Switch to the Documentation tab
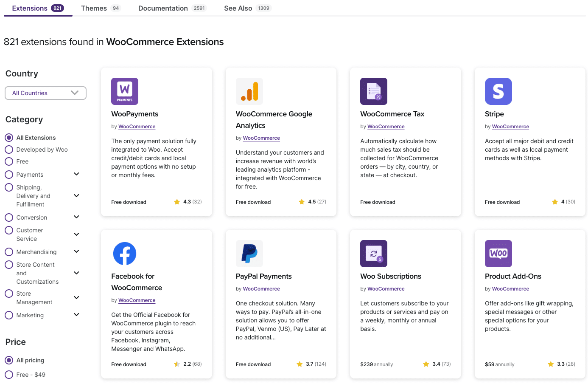The image size is (588, 384). [x=172, y=8]
